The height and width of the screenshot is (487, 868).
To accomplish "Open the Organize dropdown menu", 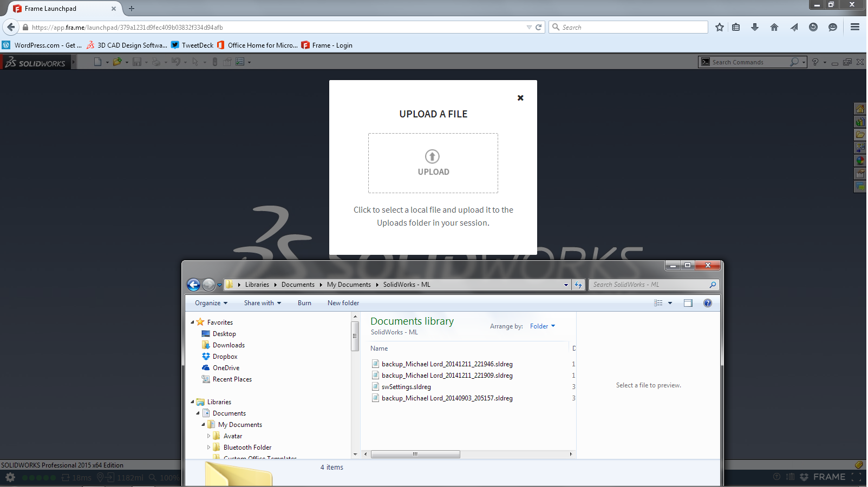I will pos(211,303).
